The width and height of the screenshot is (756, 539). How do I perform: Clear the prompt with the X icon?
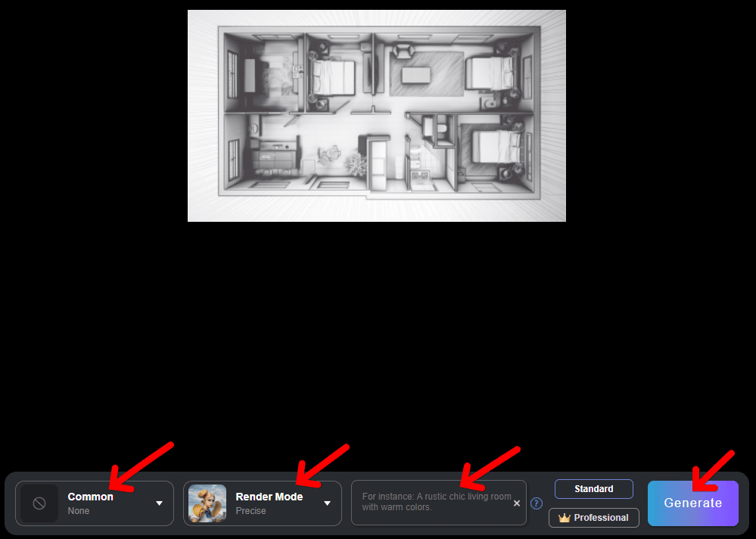tap(517, 503)
